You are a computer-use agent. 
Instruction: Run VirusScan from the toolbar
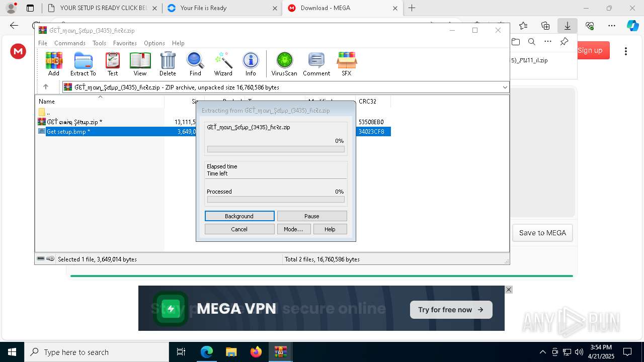284,64
